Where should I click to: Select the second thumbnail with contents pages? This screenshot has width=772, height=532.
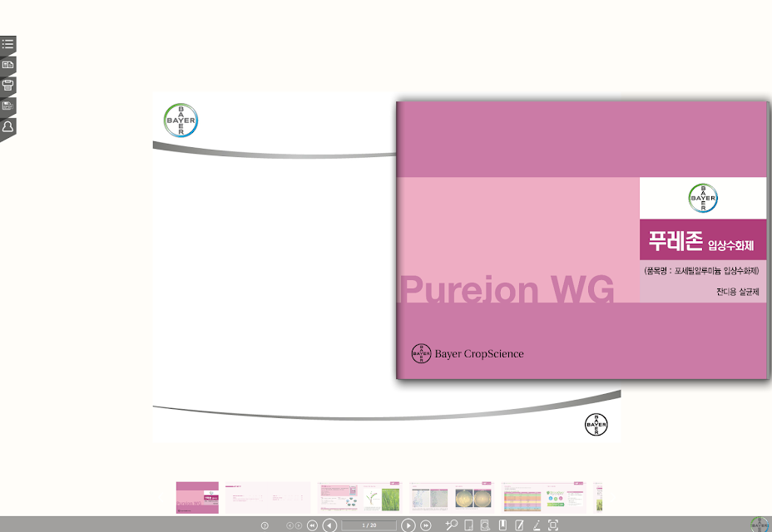coord(268,498)
